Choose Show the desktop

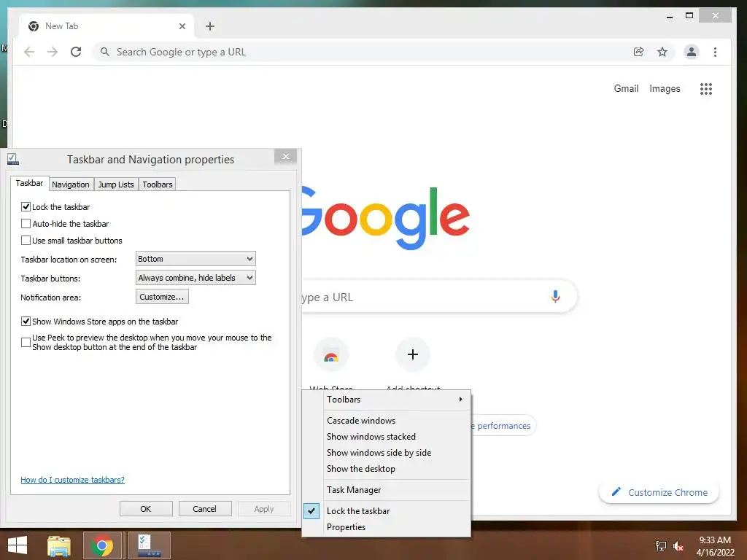pos(387,469)
